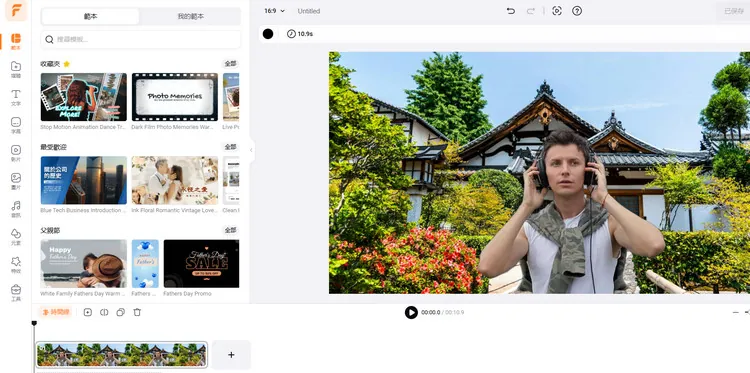The width and height of the screenshot is (750, 373).
Task: Click the Untitled project name field
Action: tap(309, 11)
